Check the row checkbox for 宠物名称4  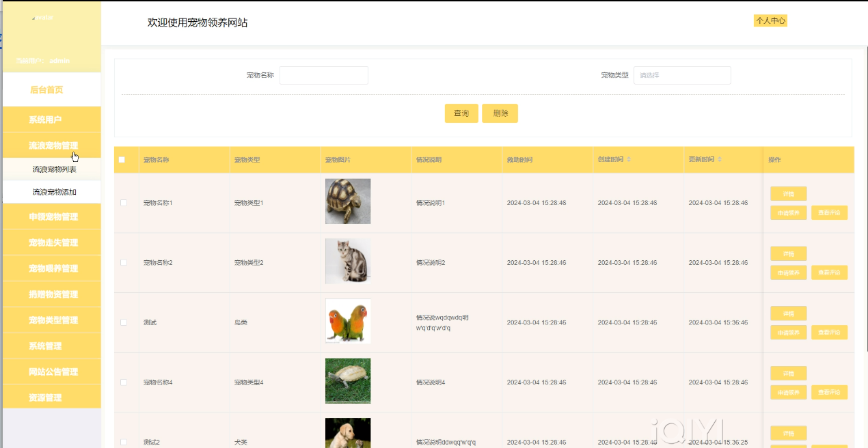(x=124, y=382)
